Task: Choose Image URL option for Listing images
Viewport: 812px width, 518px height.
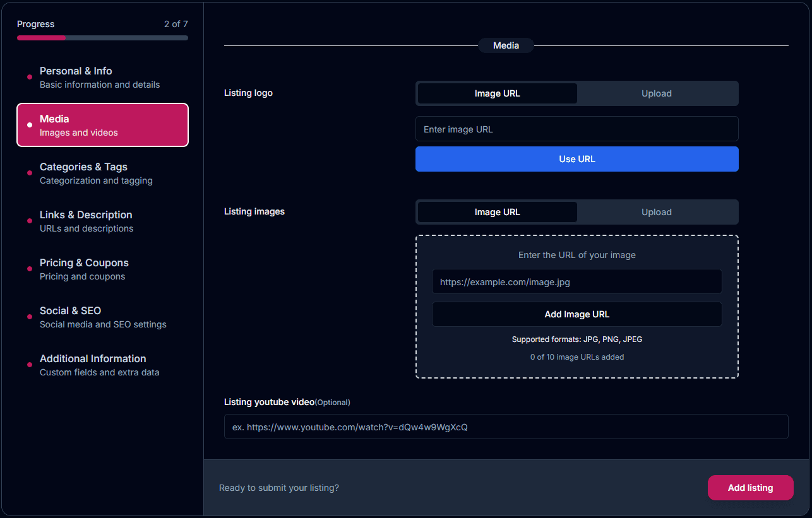Action: click(x=497, y=212)
